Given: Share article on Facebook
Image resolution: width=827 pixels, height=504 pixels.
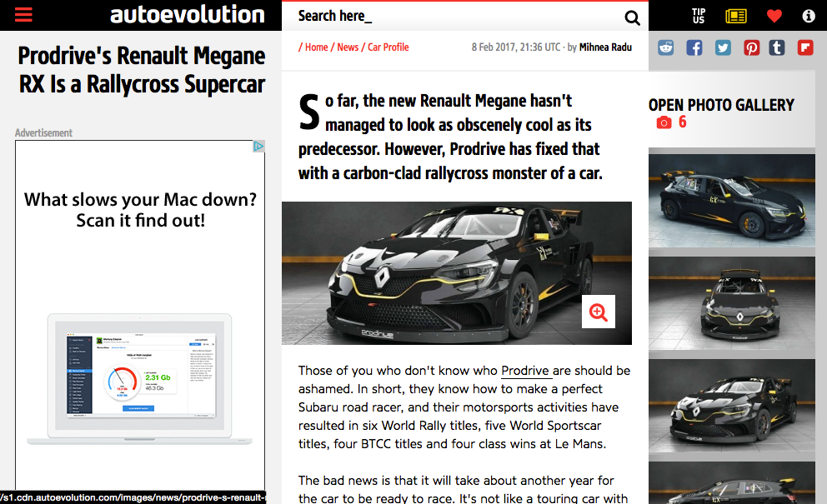Looking at the screenshot, I should [x=694, y=47].
